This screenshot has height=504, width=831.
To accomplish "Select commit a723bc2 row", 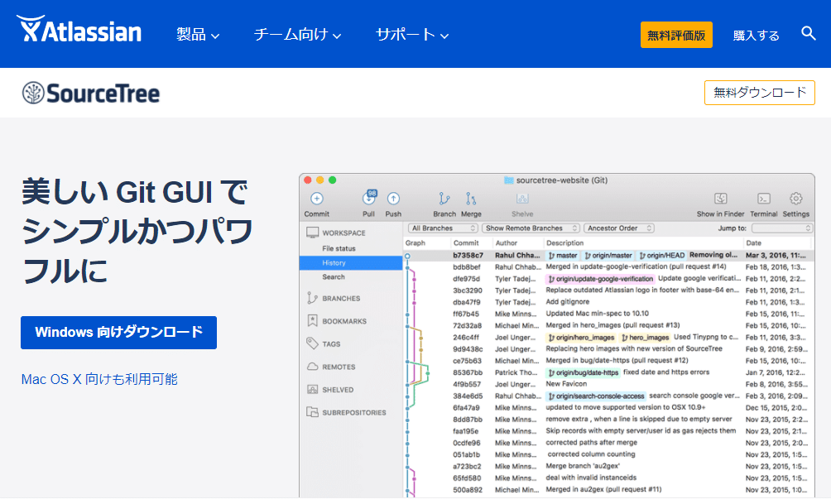I will pos(608,467).
